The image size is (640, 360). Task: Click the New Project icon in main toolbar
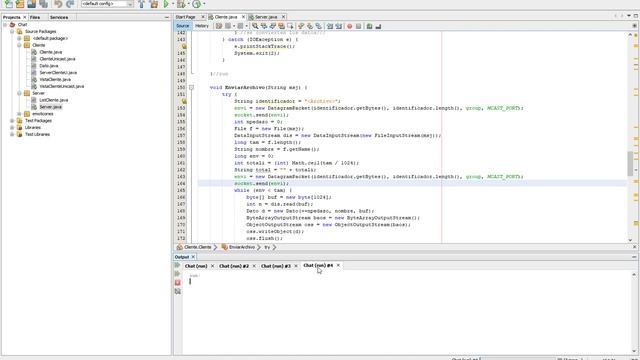[9, 4]
